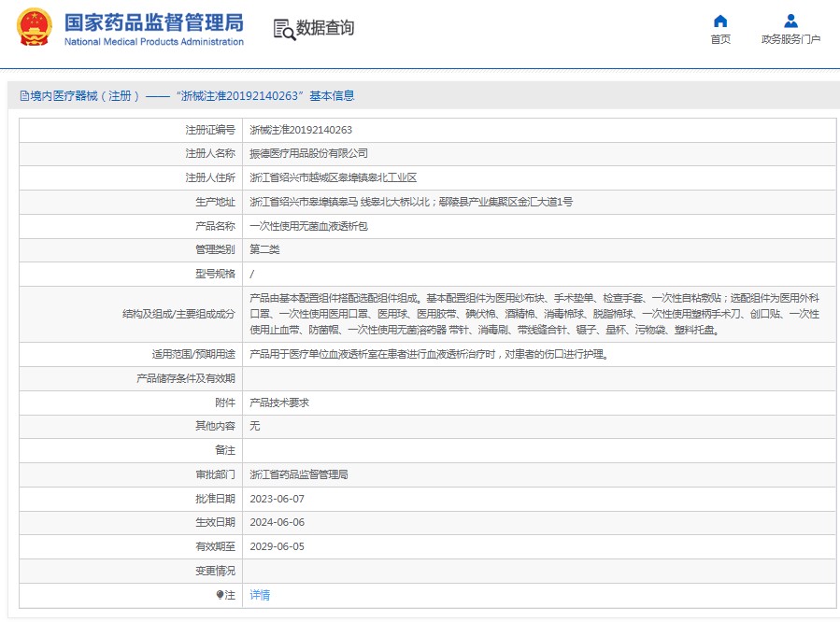Click National Medical Products Administration English subtitle
This screenshot has height=622, width=840.
click(x=153, y=42)
